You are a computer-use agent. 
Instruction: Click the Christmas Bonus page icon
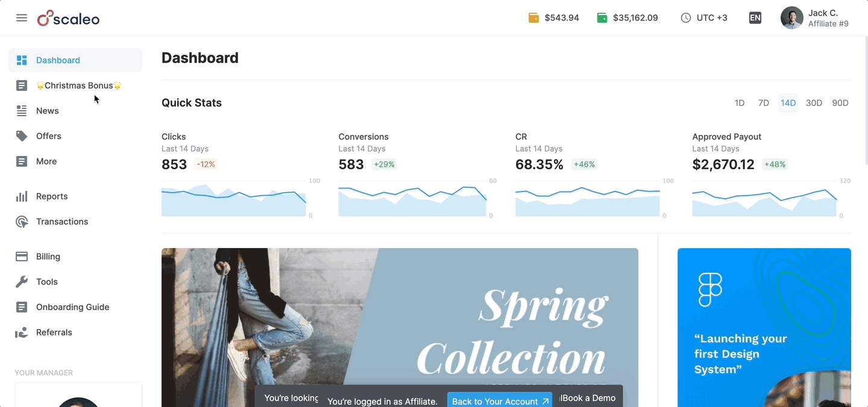click(x=22, y=85)
